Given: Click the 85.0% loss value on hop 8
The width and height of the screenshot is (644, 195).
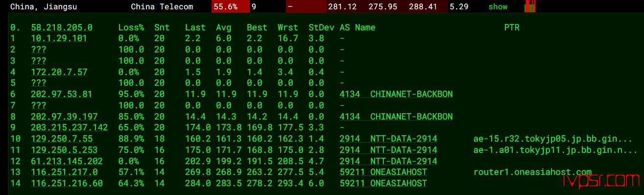Looking at the screenshot, I should click(131, 117).
